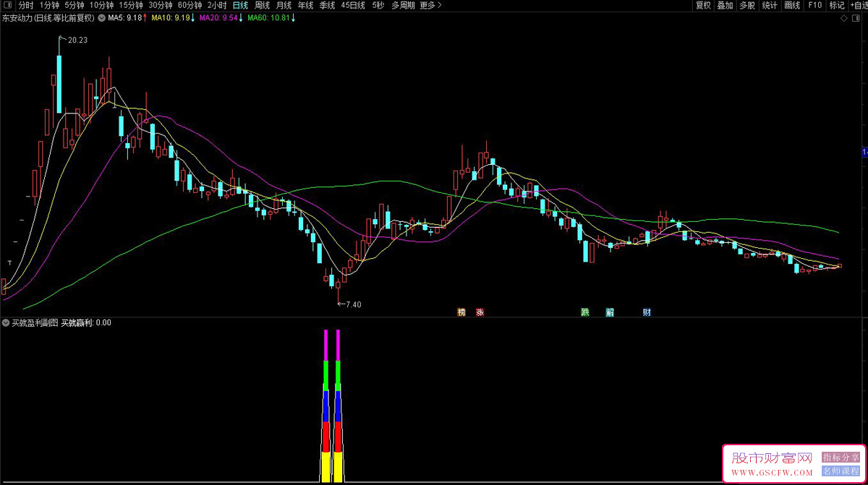Open the 复权 adjustment menu

pos(703,5)
